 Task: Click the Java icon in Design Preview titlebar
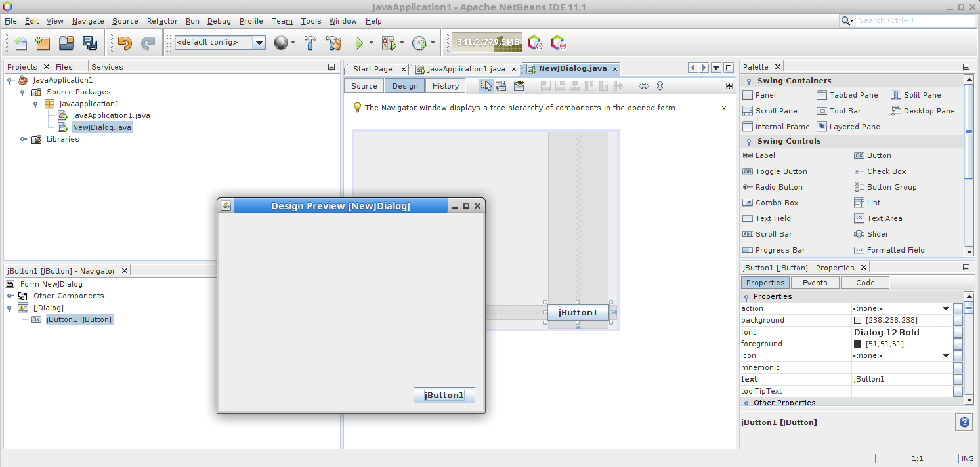coord(226,205)
